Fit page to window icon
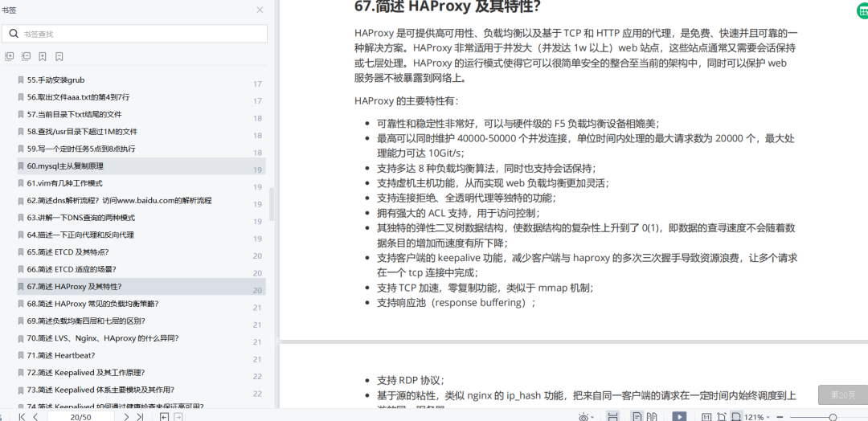The image size is (868, 421). click(721, 416)
